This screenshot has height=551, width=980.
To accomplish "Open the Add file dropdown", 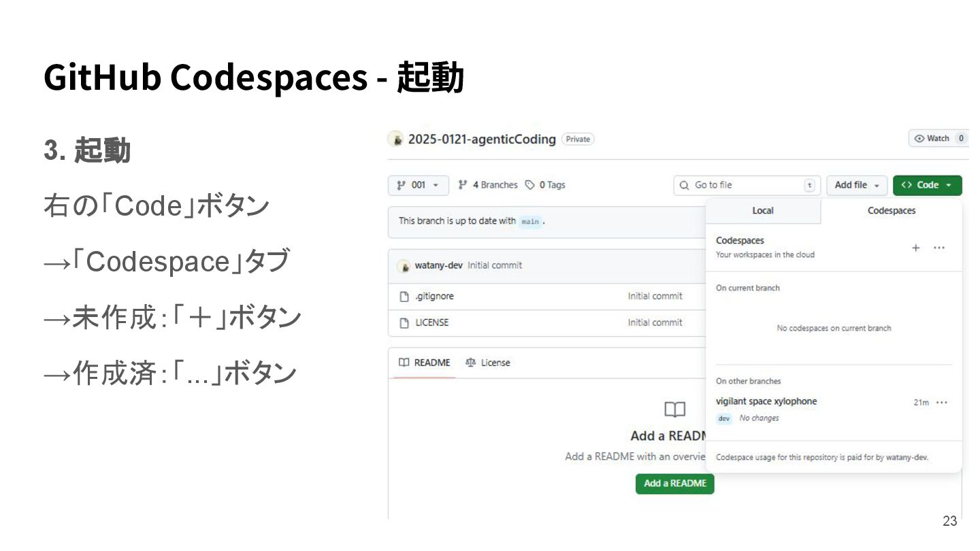I will (857, 185).
